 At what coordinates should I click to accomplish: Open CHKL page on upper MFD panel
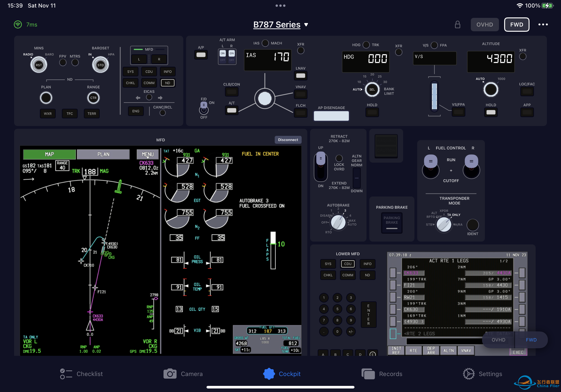pyautogui.click(x=130, y=83)
